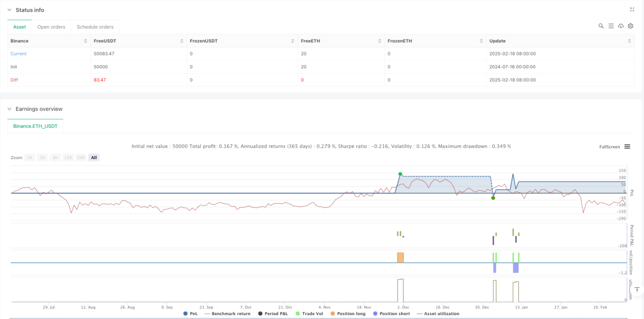644x319 pixels.
Task: Sort by the FrozenETH column arrows
Action: (x=481, y=41)
